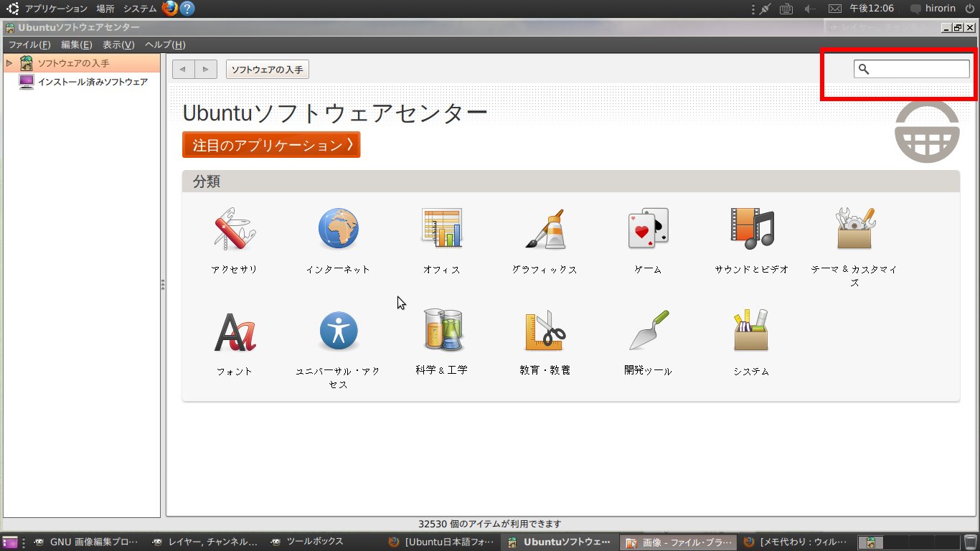Image resolution: width=980 pixels, height=551 pixels.
Task: Open the アプリケーション panel menu
Action: point(56,9)
